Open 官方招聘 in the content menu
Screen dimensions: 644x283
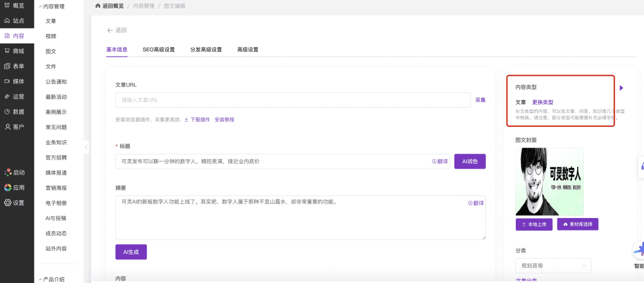coord(56,157)
